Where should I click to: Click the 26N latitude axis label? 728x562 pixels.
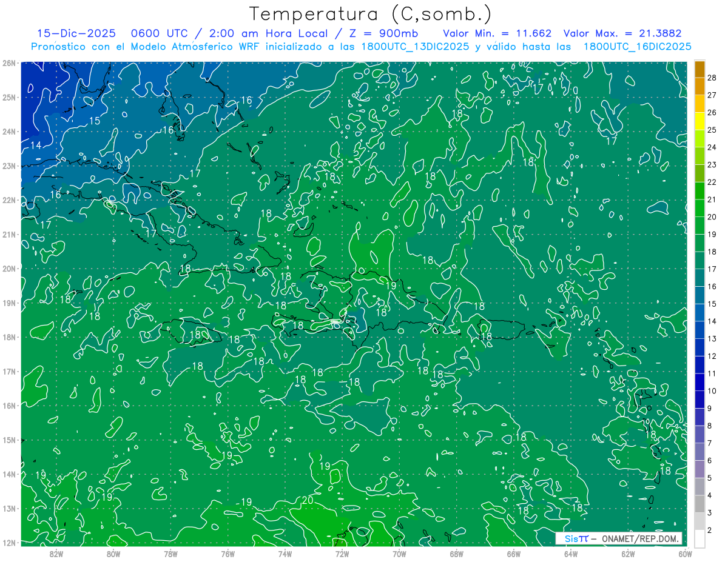click(8, 63)
